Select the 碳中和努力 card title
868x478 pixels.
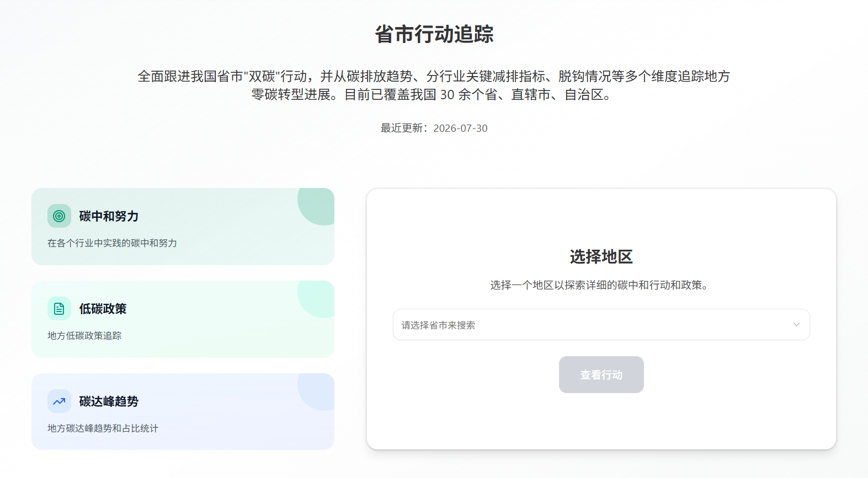tap(109, 216)
